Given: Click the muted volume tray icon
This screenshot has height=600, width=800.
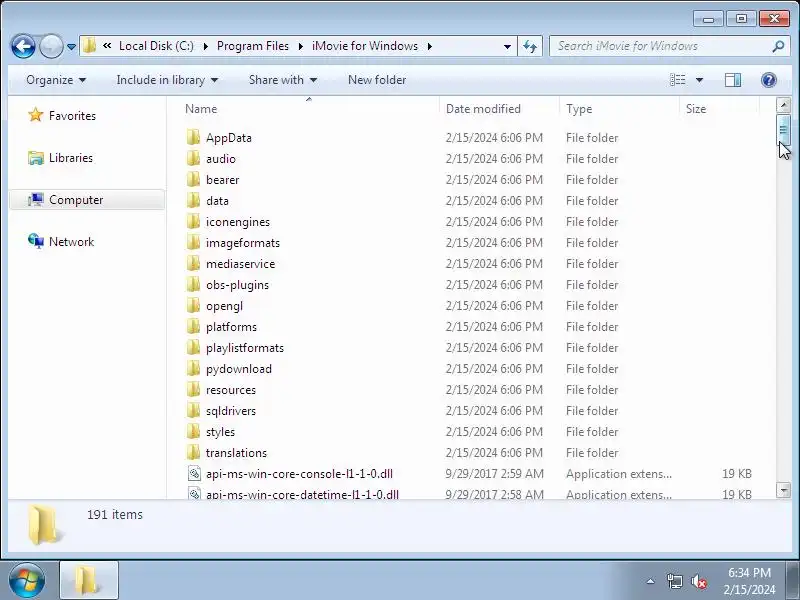Looking at the screenshot, I should coord(698,581).
